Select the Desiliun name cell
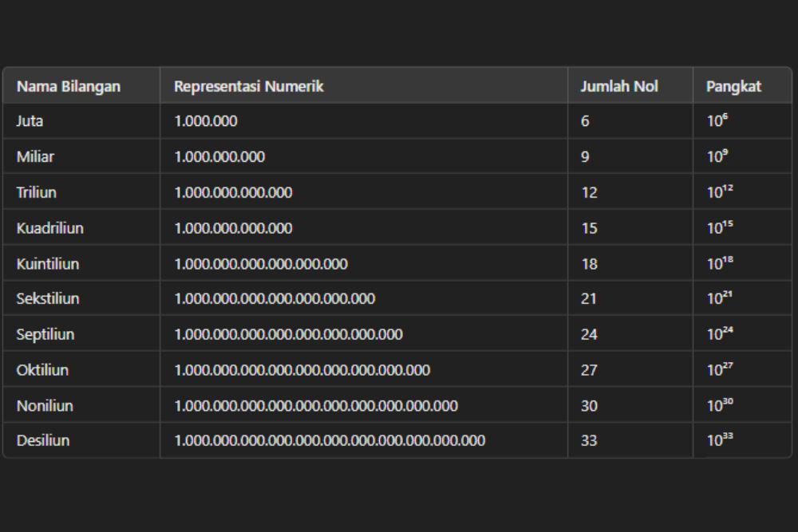The image size is (798, 532). tap(43, 440)
